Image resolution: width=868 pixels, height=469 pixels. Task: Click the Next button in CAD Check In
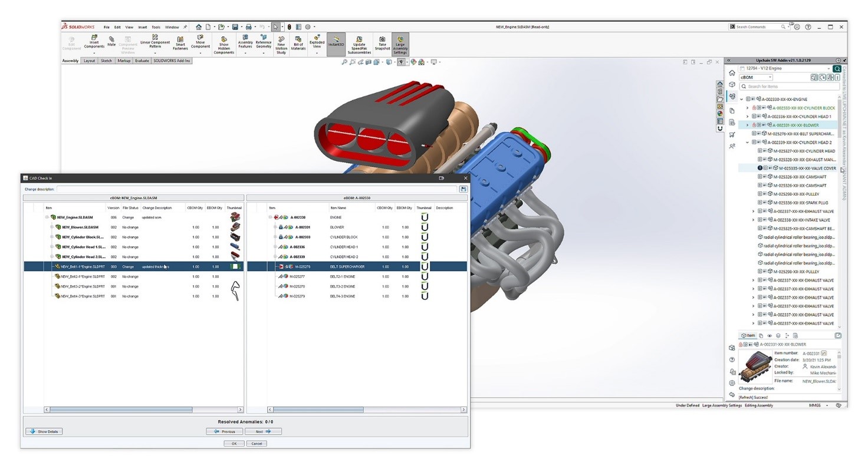[263, 431]
